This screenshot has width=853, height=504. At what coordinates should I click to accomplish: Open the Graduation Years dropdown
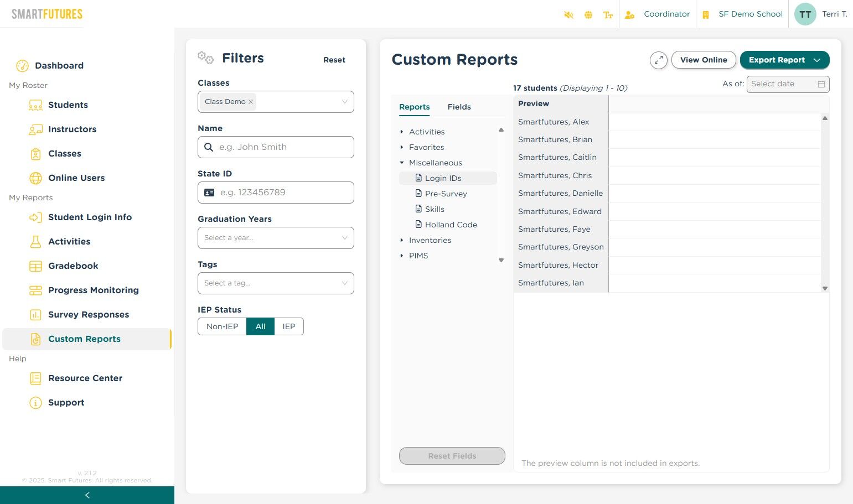276,238
